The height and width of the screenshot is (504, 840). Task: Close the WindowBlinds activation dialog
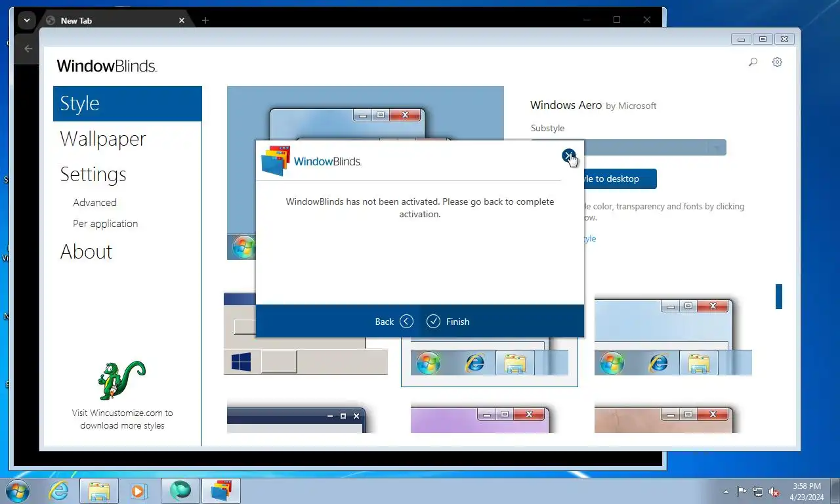[568, 156]
